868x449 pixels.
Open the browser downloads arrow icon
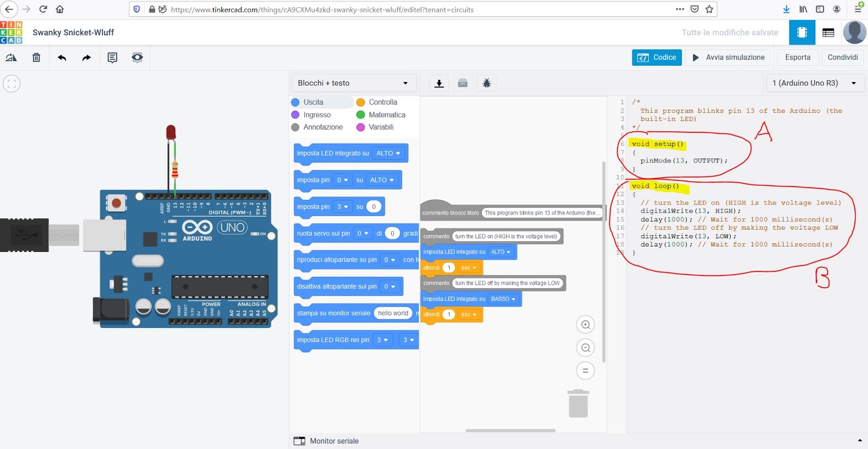pyautogui.click(x=786, y=9)
